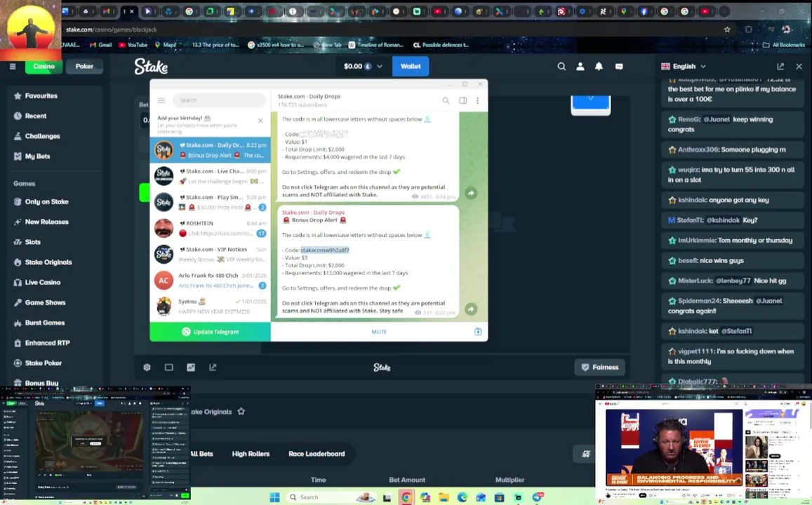
Task: Toggle theatre mode rectangle icon
Action: 169,368
